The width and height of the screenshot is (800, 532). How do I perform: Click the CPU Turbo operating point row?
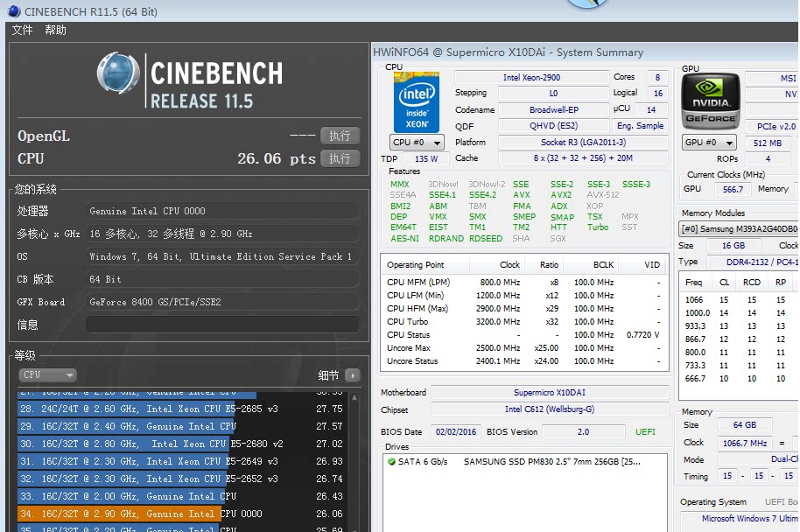(x=524, y=322)
